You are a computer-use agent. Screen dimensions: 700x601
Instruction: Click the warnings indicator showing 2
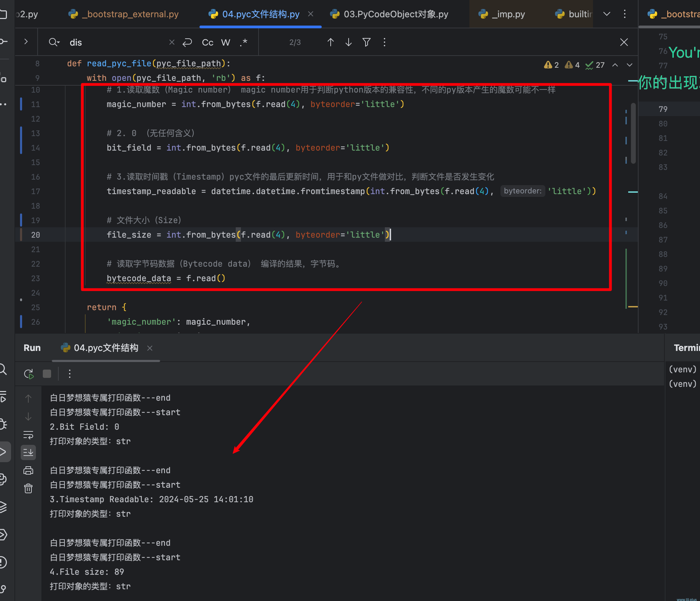pos(551,65)
